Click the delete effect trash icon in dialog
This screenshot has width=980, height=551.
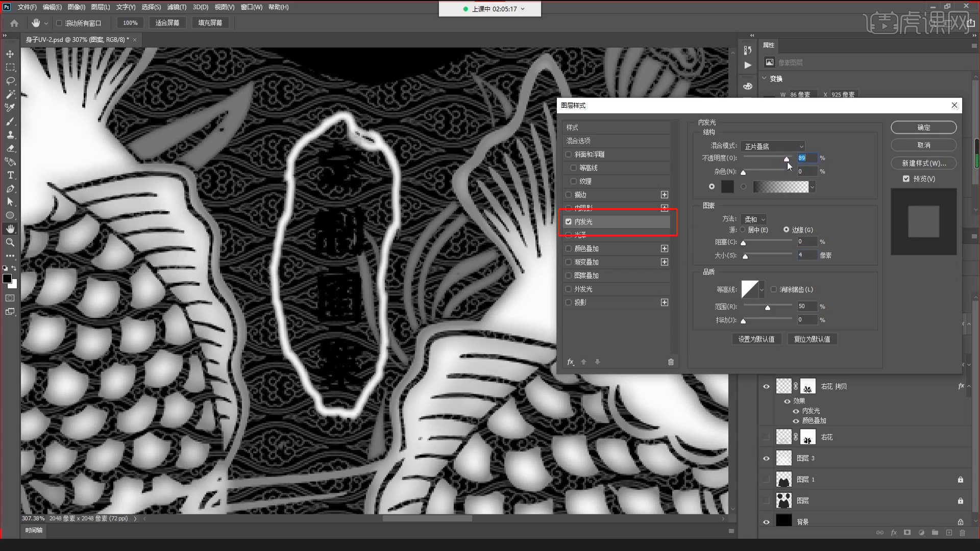coord(671,362)
